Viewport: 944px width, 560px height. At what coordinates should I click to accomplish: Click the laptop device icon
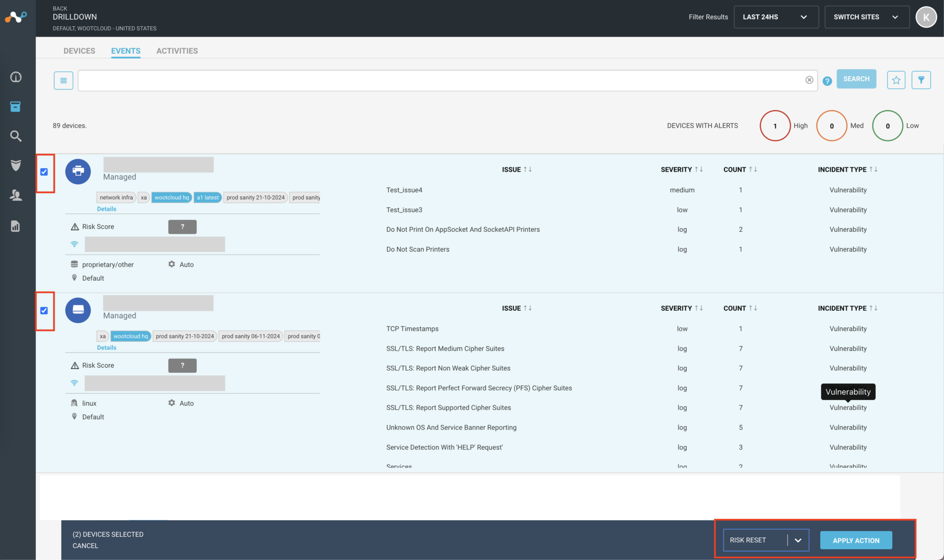coord(78,310)
